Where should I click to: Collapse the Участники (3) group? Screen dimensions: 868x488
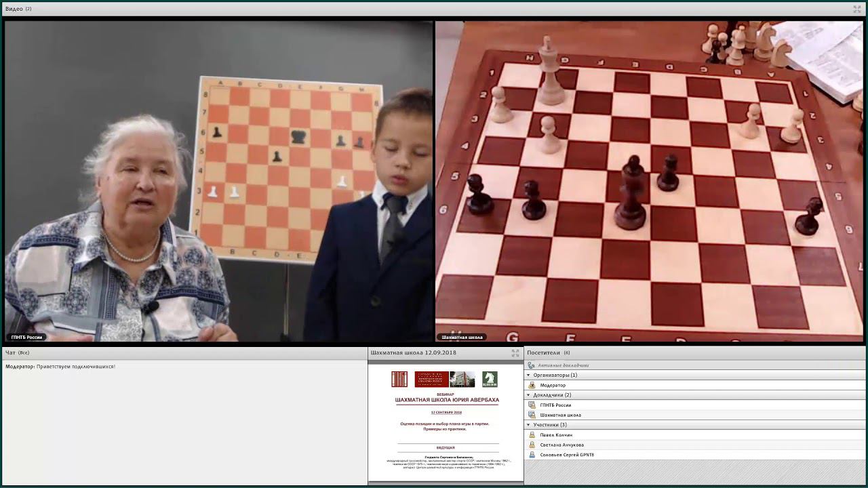pyautogui.click(x=529, y=424)
